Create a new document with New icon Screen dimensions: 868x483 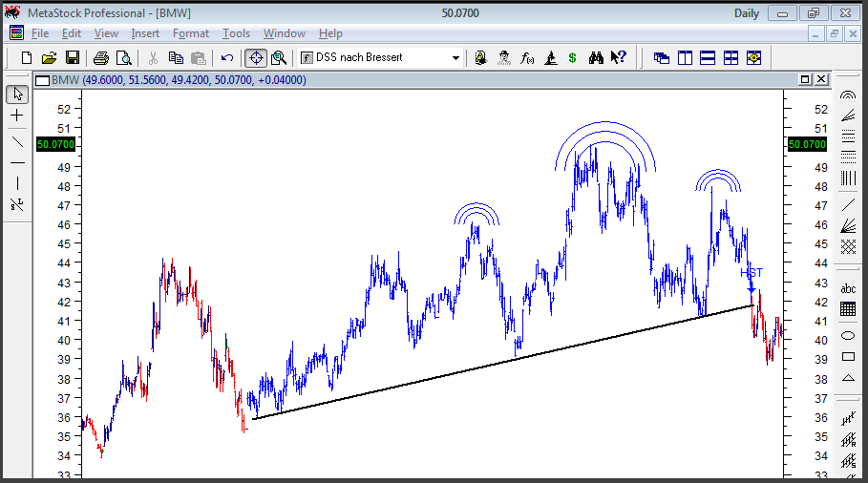(26, 57)
